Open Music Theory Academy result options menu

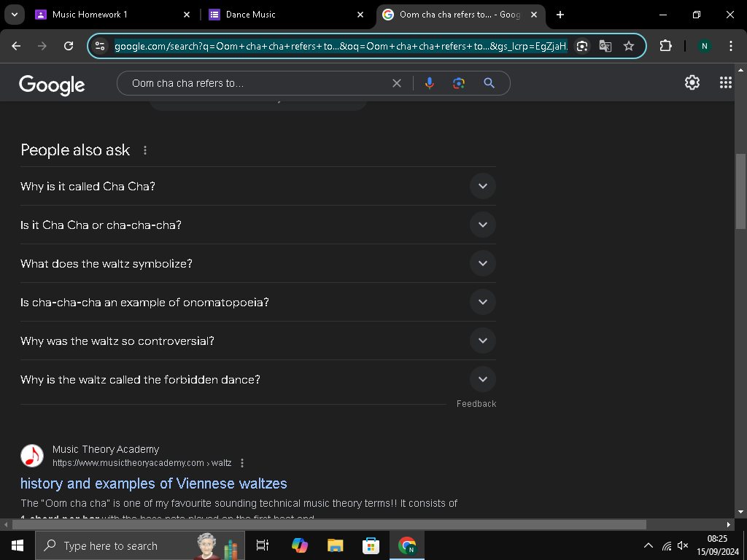pyautogui.click(x=242, y=463)
